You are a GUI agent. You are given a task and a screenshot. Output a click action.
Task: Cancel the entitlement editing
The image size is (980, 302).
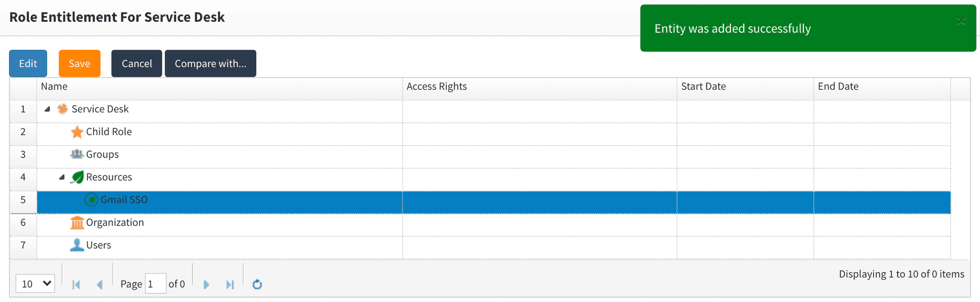tap(137, 64)
